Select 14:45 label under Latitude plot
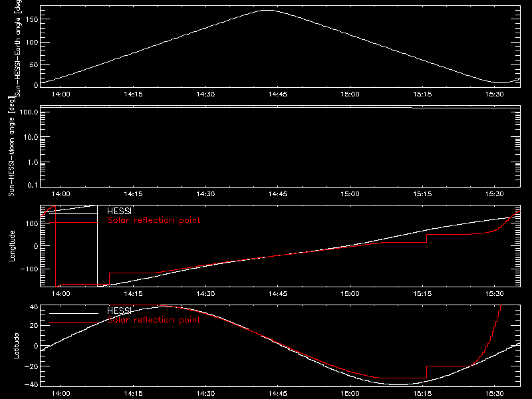Viewport: 532px width, 399px height. click(x=278, y=394)
